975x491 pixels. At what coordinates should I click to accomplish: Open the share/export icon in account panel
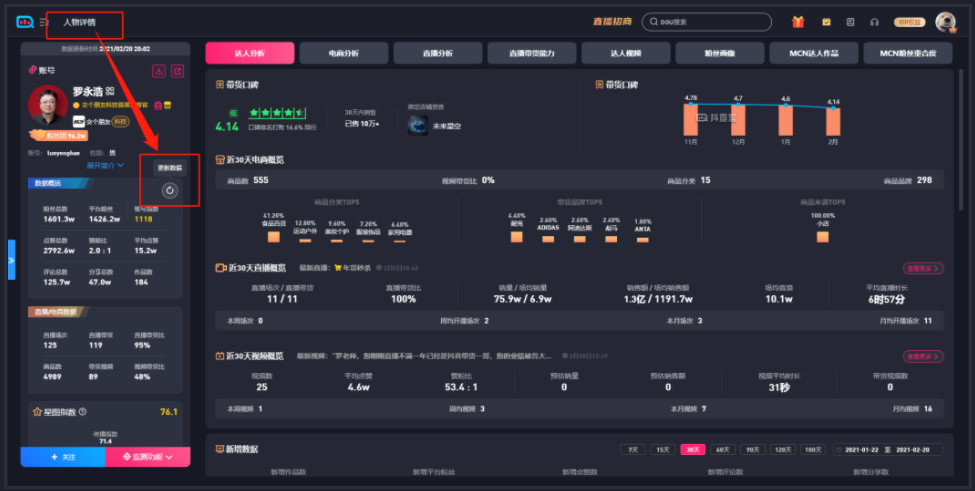177,71
